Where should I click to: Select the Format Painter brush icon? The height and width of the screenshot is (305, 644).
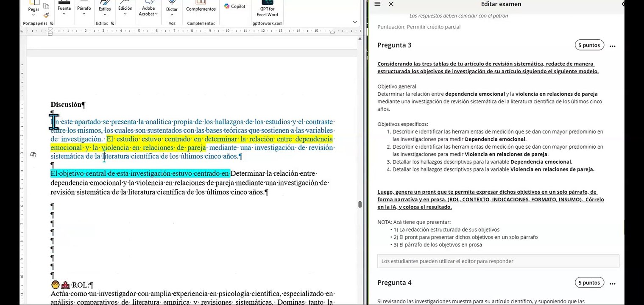46,15
